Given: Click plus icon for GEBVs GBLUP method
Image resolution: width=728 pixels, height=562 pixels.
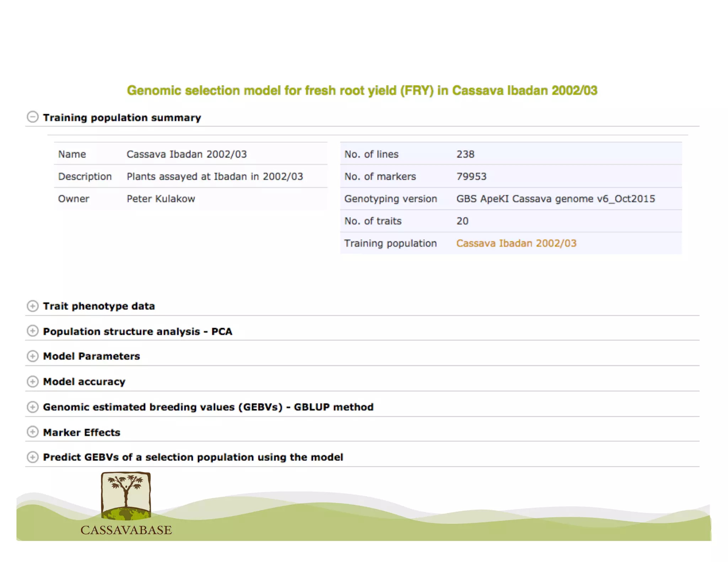Looking at the screenshot, I should point(32,407).
